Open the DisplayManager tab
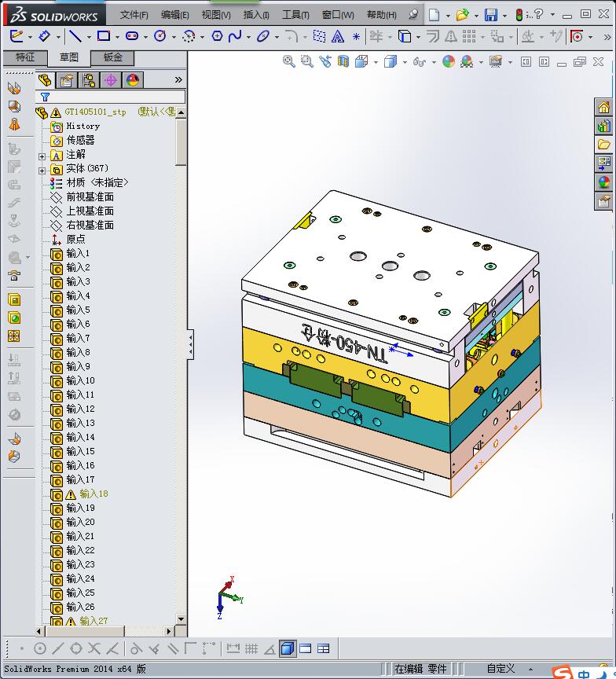Viewport: 616px width, 679px height. (133, 80)
